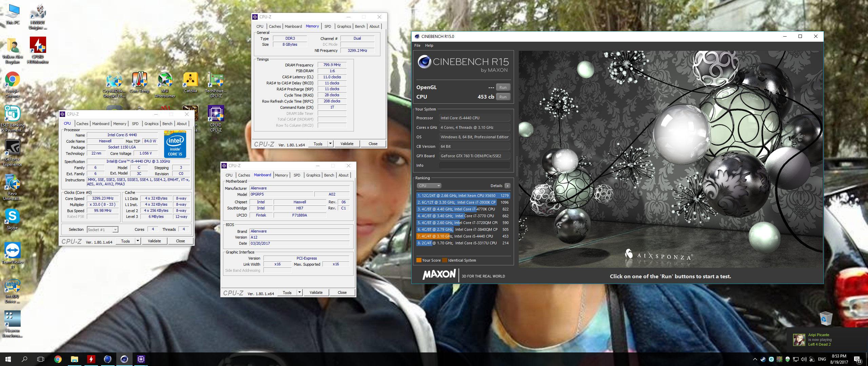Run the CPU test in Cinebench
The image size is (868, 366).
[x=503, y=97]
